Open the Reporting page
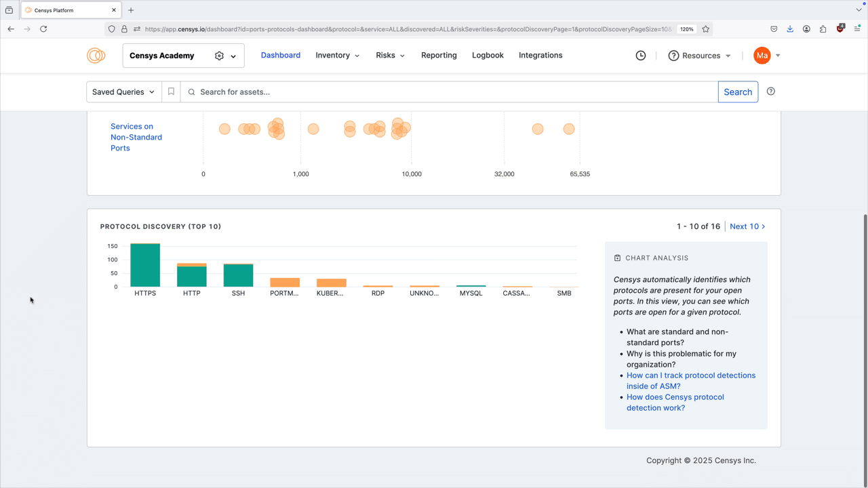 439,56
